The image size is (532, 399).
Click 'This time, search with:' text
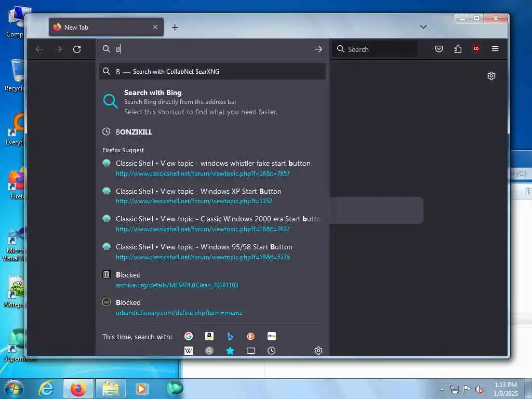137,337
